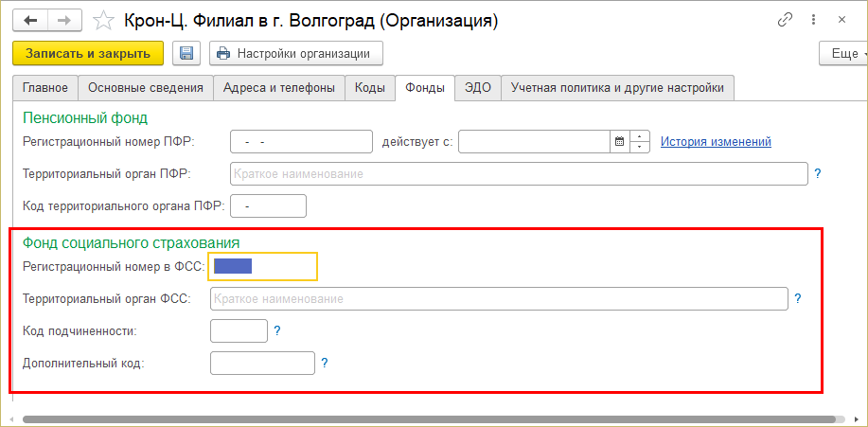The width and height of the screenshot is (868, 427).
Task: Open the 'Адреса и телефоны' tab
Action: 278,88
